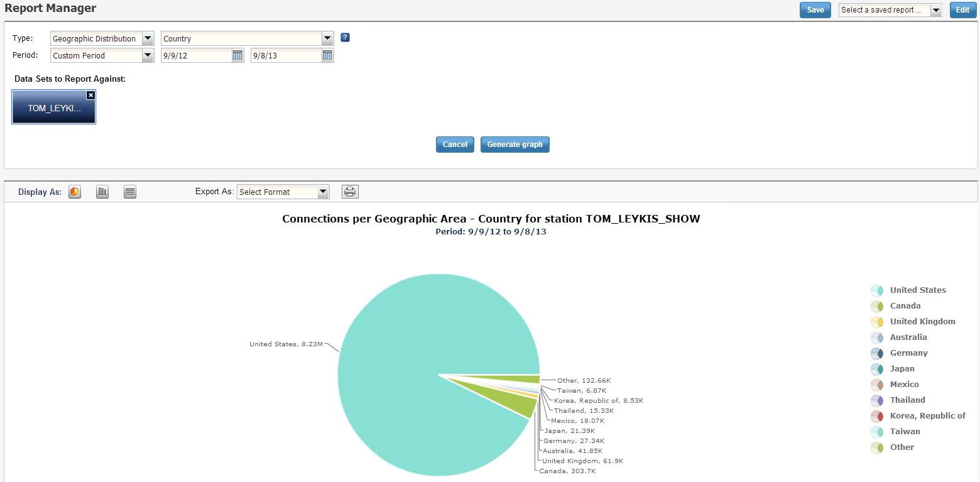The image size is (980, 482).
Task: Click the Korea, Republic of, 8.53K label
Action: [599, 400]
